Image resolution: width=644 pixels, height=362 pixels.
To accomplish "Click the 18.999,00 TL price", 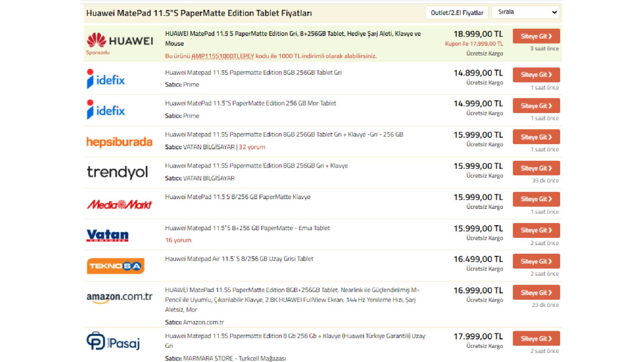I will click(x=478, y=34).
